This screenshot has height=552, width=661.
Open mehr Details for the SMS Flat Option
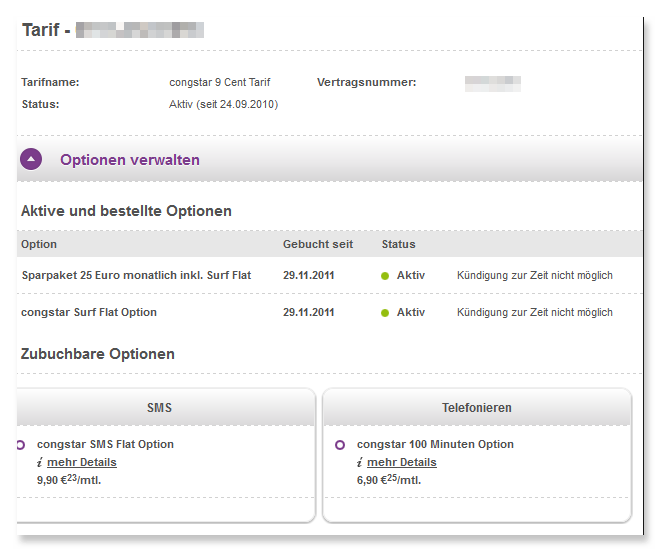pyautogui.click(x=82, y=462)
